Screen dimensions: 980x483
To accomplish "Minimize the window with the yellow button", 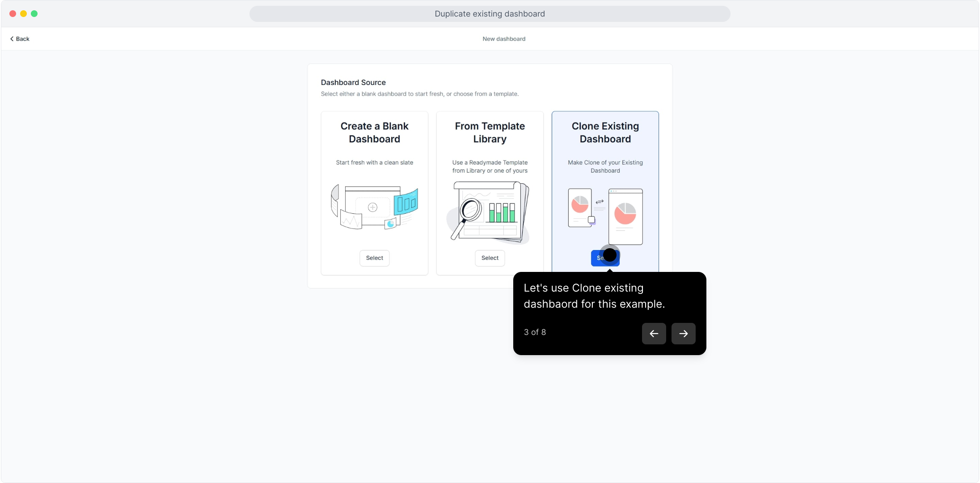I will pyautogui.click(x=23, y=14).
